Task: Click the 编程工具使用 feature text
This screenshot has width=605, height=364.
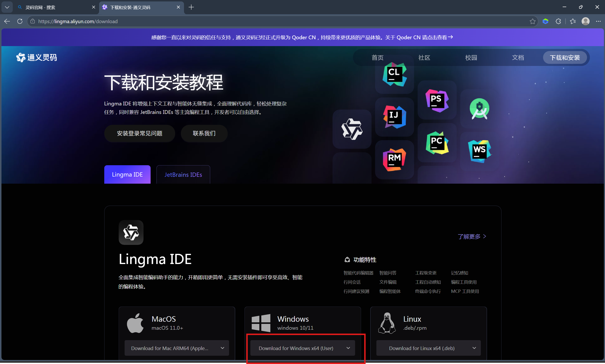Action: (464, 282)
